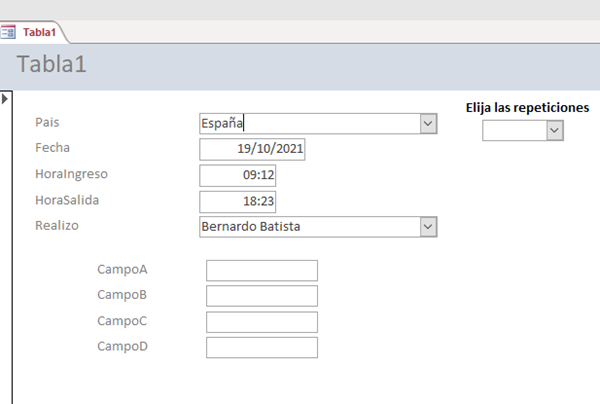Open the Elija las repeticiones dropdown arrow
600x404 pixels.
point(555,130)
